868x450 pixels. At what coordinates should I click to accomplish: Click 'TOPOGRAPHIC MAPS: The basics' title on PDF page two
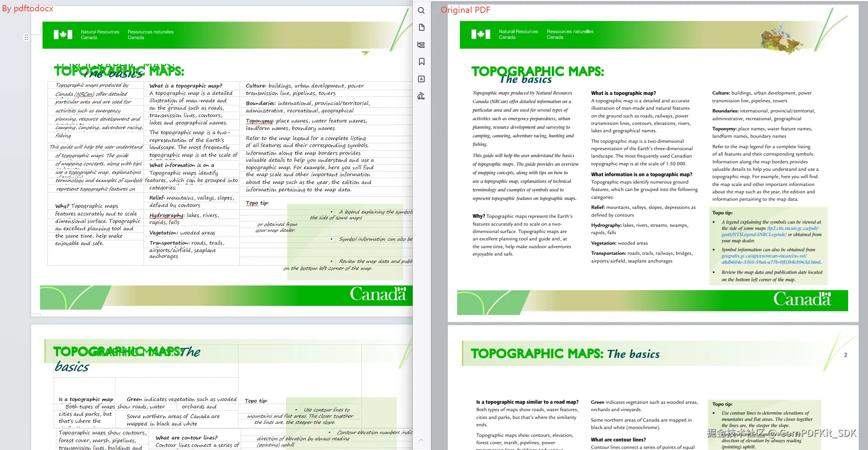click(565, 354)
